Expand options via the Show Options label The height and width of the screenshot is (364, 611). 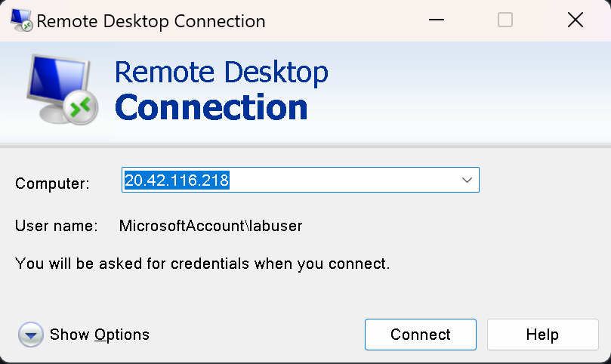[x=100, y=335]
